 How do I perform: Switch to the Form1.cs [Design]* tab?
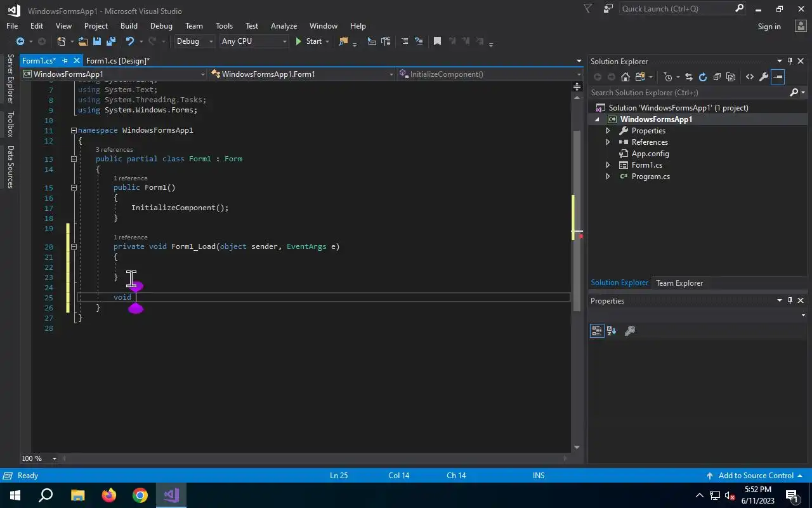pyautogui.click(x=118, y=60)
